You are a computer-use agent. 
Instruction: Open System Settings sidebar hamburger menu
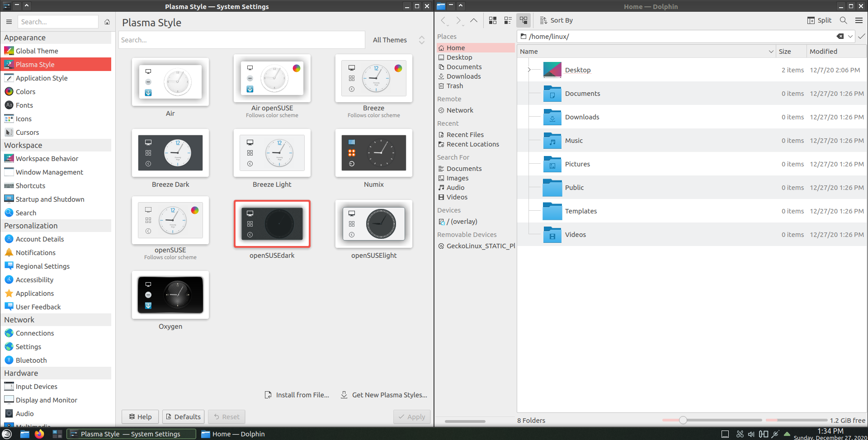coord(9,22)
